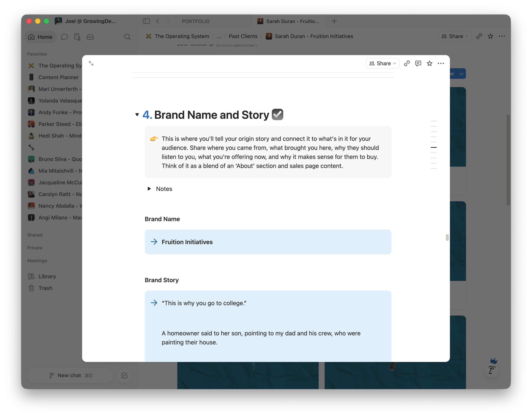
Task: Open the modal Share dropdown
Action: [383, 64]
